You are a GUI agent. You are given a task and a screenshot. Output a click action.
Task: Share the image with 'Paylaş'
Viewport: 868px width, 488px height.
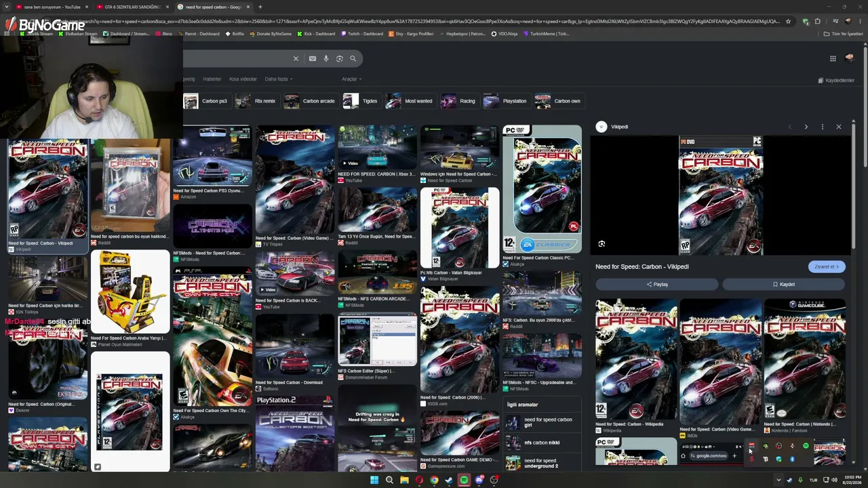tap(656, 285)
